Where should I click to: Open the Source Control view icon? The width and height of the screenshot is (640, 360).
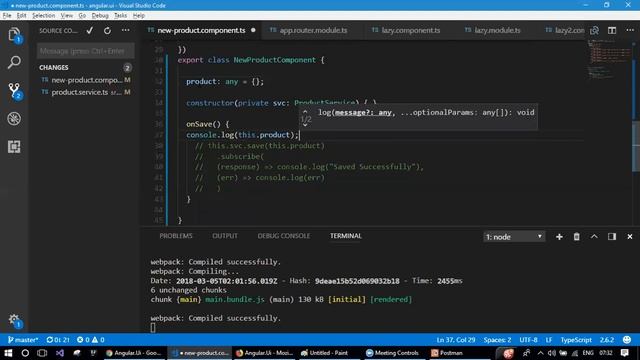[14, 91]
